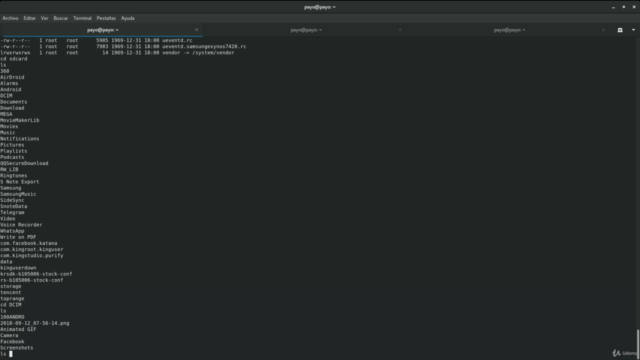Screen dimensions: 640x360
Task: Click the text 'WhatsApp'
Action: (x=12, y=231)
